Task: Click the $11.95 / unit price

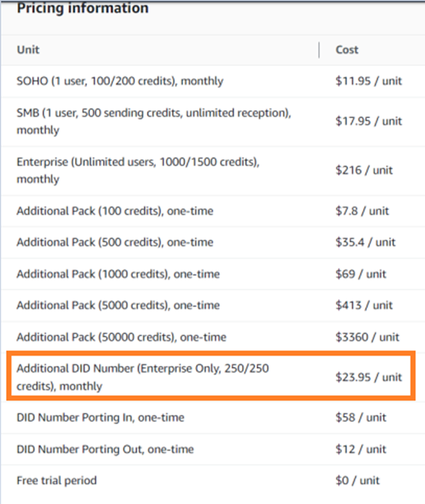Action: click(x=369, y=81)
